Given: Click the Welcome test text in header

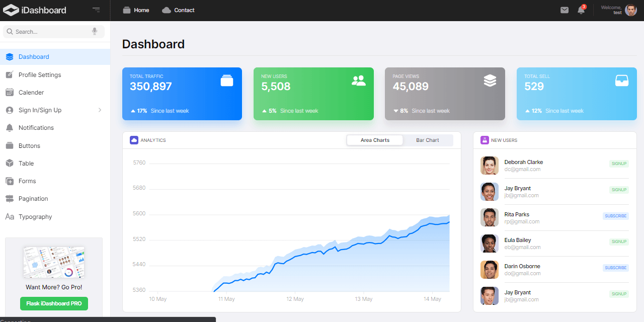Looking at the screenshot, I should (x=611, y=10).
